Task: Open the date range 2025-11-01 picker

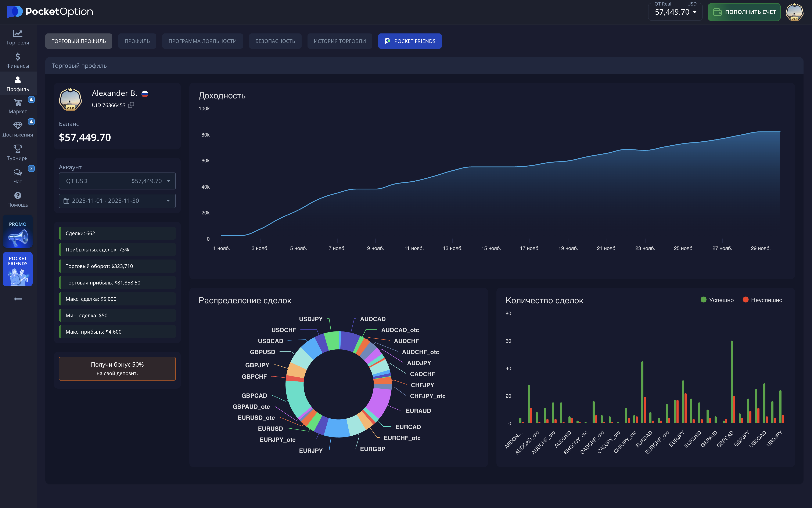Action: point(117,201)
